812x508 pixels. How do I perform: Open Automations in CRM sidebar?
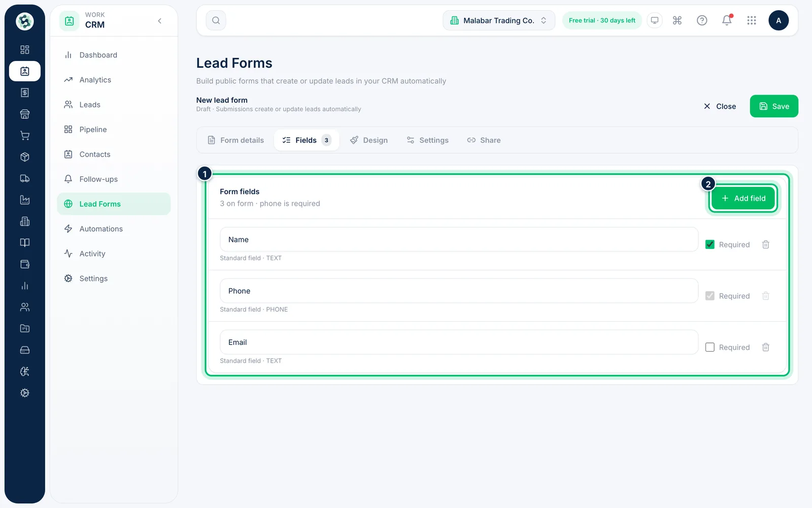[x=114, y=229]
